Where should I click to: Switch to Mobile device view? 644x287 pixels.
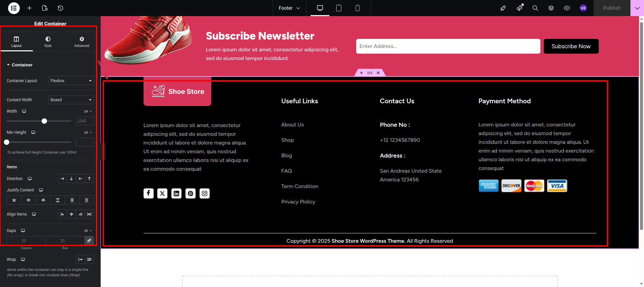pyautogui.click(x=357, y=8)
